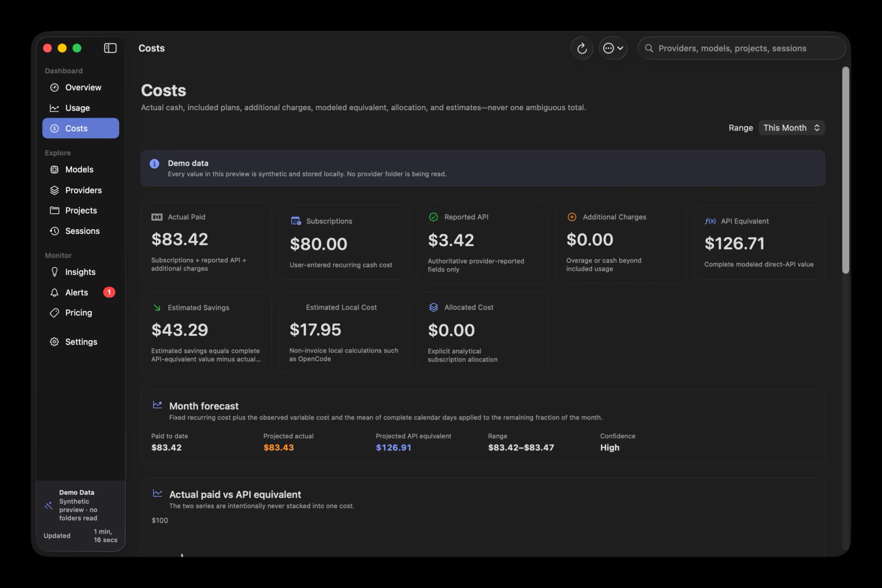
Task: Click the Demo data info icon
Action: [x=154, y=164]
